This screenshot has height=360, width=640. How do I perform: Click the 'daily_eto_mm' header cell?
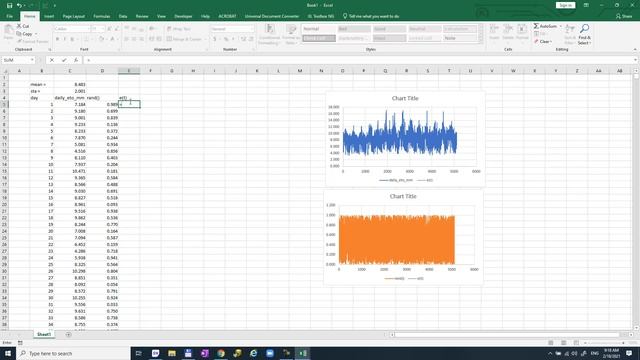click(x=70, y=98)
